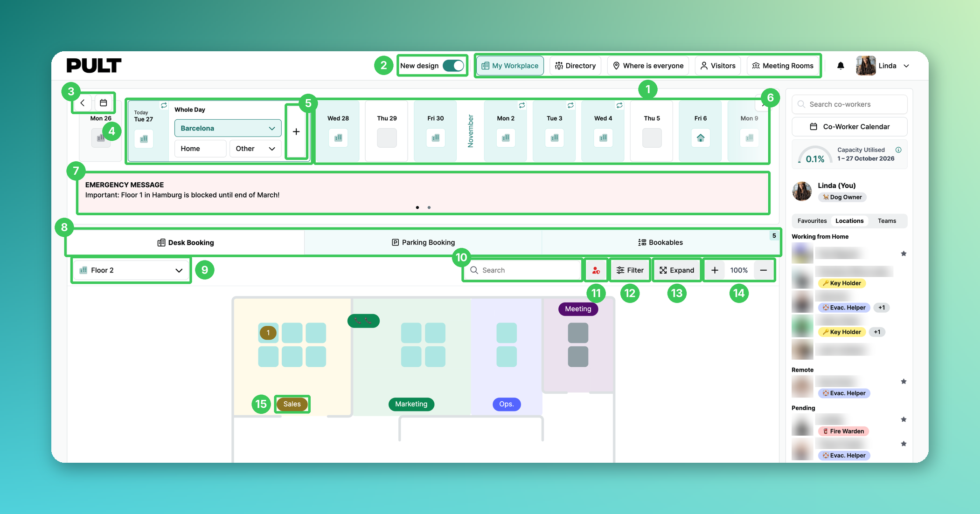Switch to Directory
980x514 pixels.
(575, 66)
